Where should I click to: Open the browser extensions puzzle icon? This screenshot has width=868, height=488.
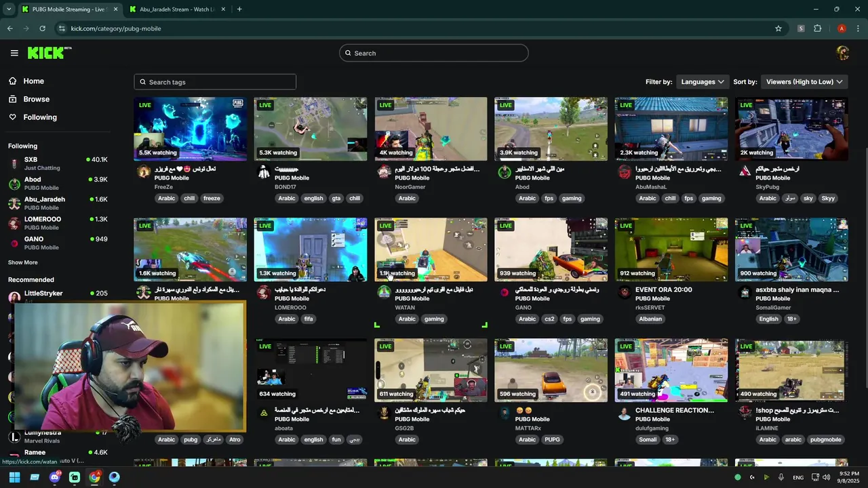tap(817, 28)
